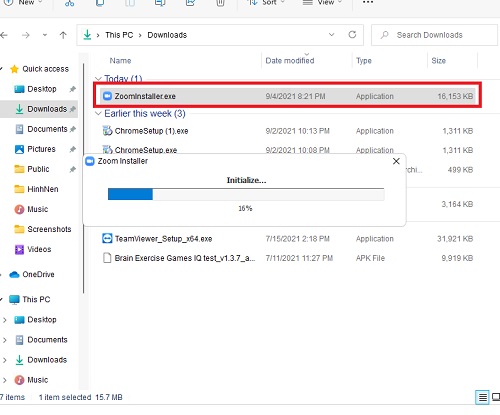Image resolution: width=500 pixels, height=415 pixels.
Task: Select Downloads in the breadcrumb path
Action: tap(167, 35)
